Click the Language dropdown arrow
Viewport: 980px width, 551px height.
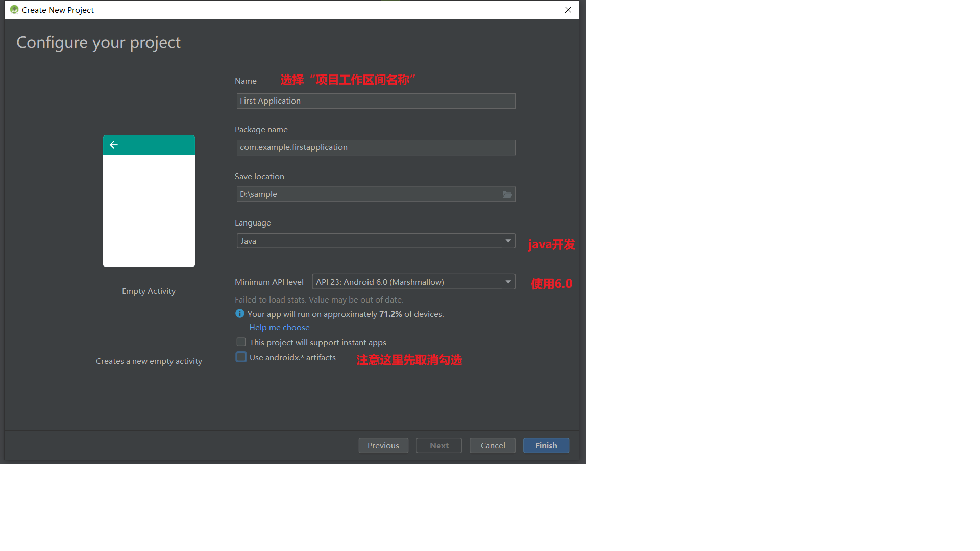(508, 241)
